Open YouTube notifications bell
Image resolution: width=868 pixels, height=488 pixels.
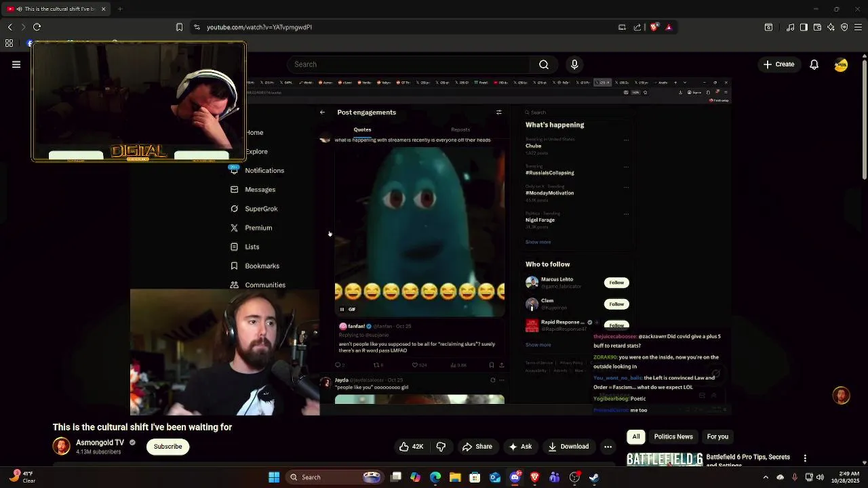pyautogui.click(x=814, y=64)
